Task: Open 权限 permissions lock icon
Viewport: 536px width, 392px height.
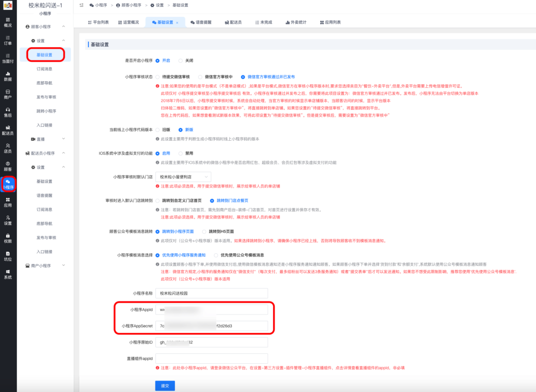Action: (x=8, y=238)
